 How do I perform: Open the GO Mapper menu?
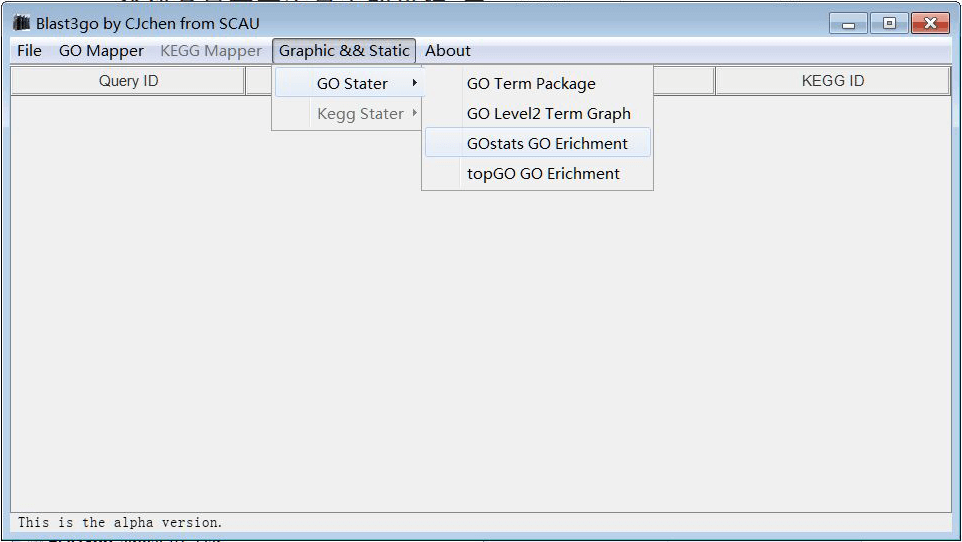[101, 51]
